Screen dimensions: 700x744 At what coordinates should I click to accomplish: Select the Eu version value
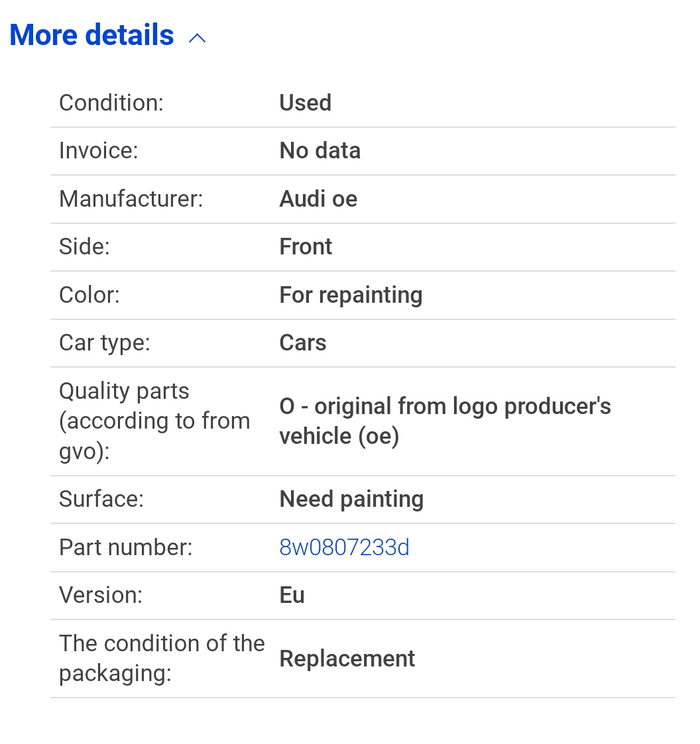click(292, 596)
